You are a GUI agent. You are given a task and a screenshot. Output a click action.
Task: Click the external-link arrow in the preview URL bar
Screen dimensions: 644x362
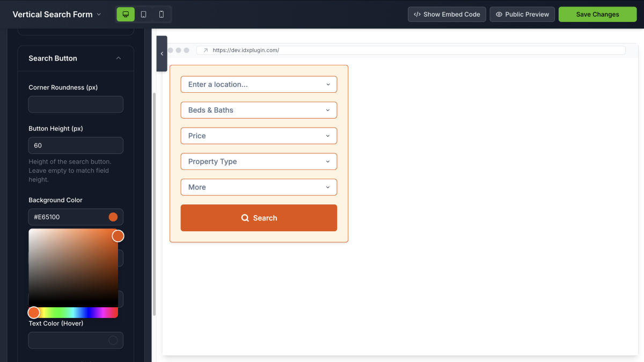tap(205, 50)
